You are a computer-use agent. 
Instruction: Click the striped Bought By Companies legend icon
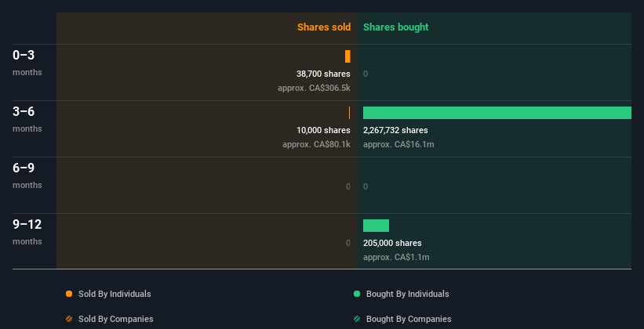coord(357,319)
